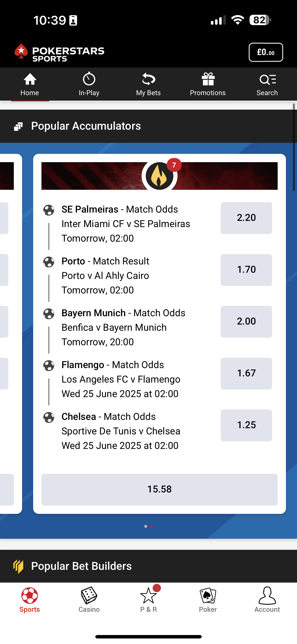Toggle Bayern Munich 2.00 odds selection
The image size is (297, 644).
click(246, 322)
